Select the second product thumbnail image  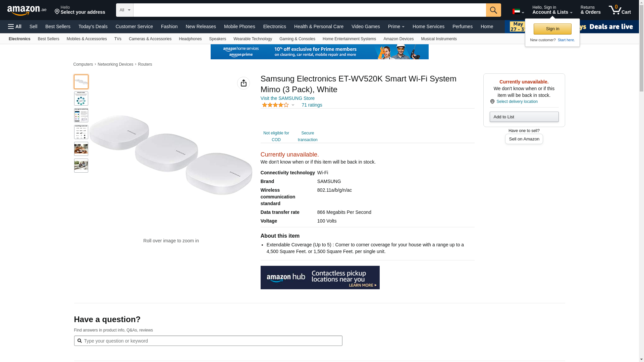point(81,99)
